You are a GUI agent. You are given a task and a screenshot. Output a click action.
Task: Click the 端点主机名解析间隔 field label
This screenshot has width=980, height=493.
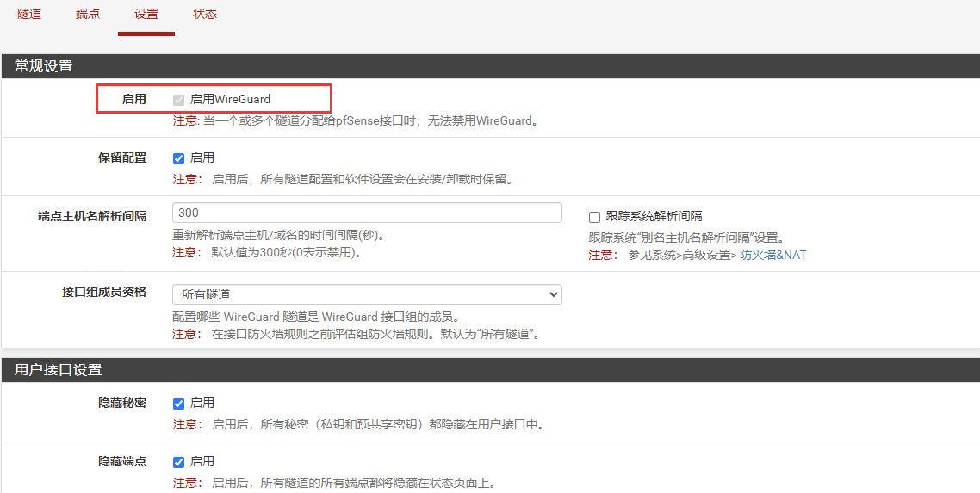[92, 216]
